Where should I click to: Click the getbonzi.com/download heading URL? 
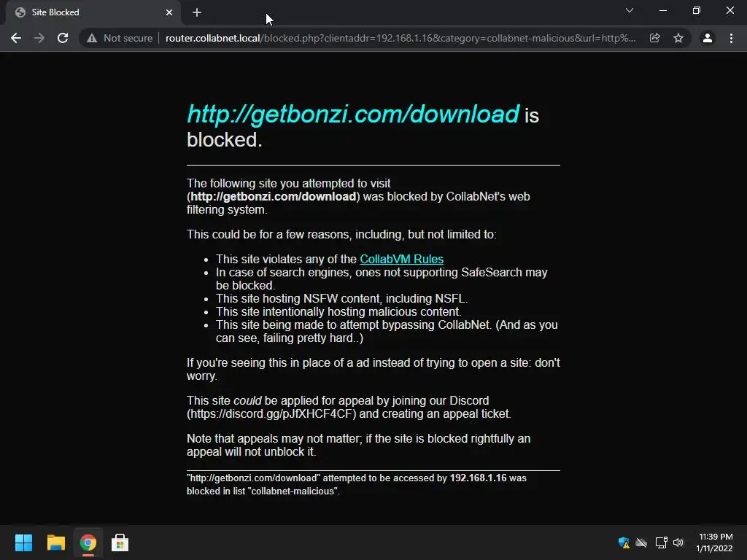[353, 114]
